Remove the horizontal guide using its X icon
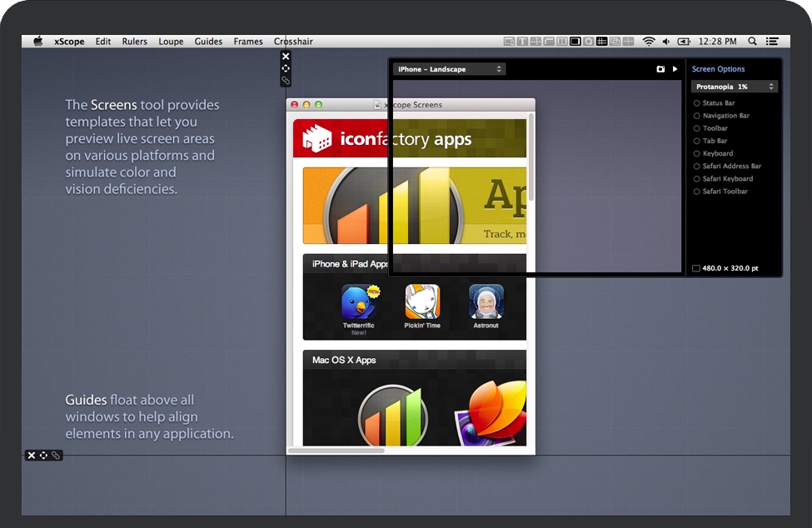Viewport: 812px width, 528px height. pyautogui.click(x=31, y=456)
